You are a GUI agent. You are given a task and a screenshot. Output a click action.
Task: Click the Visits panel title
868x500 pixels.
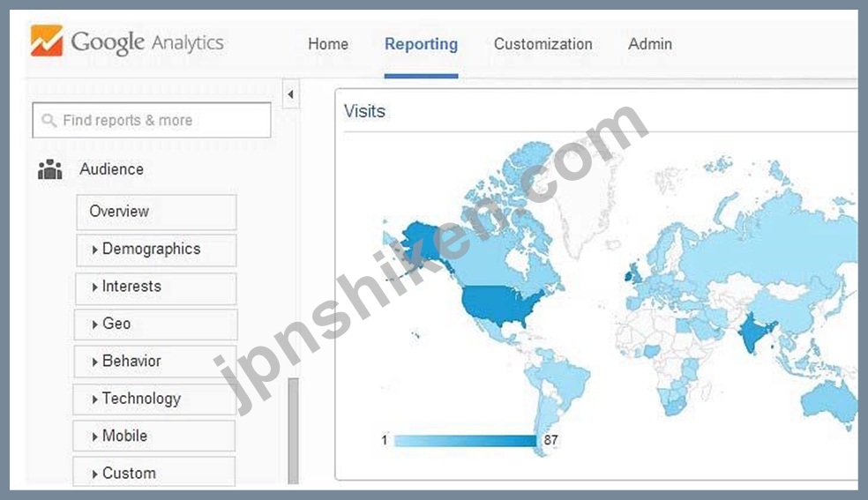pyautogui.click(x=364, y=111)
